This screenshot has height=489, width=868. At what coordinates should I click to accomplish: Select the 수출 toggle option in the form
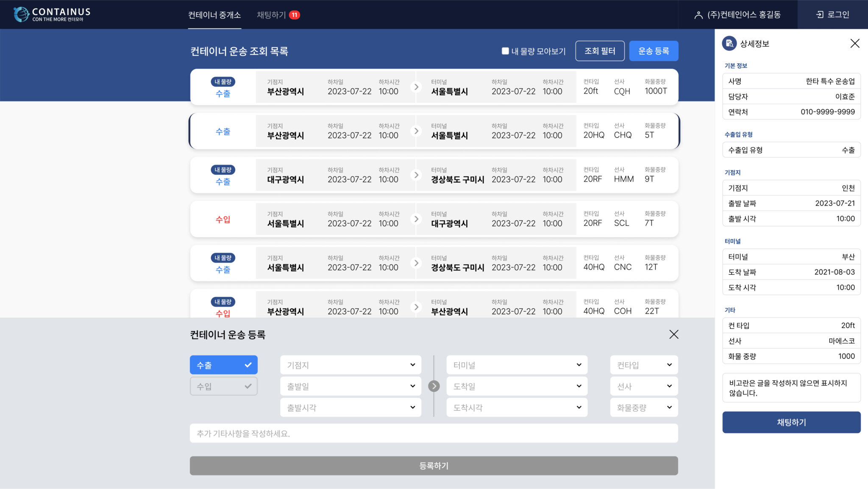coord(223,365)
